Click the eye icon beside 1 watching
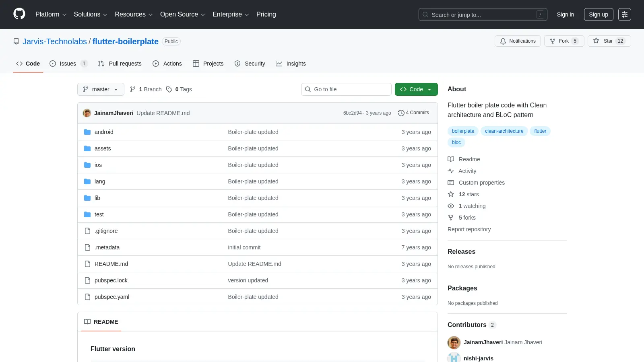The width and height of the screenshot is (644, 362). (x=451, y=206)
